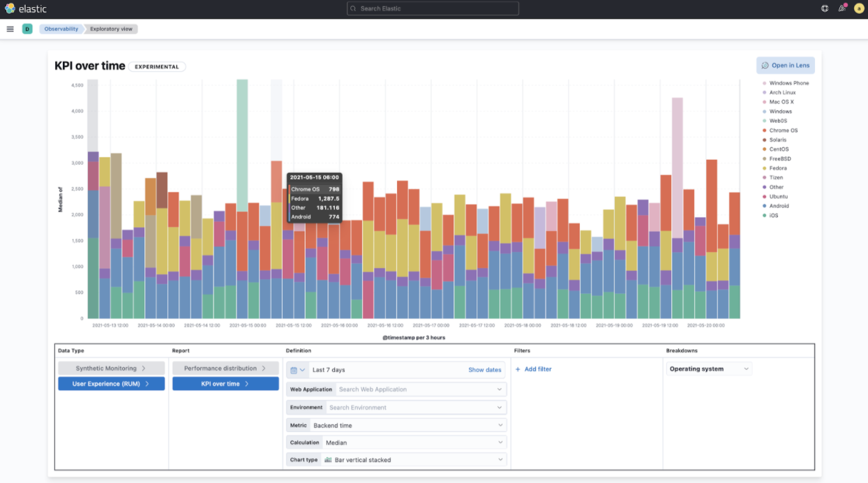Toggle Chrome OS series in legend
This screenshot has width=868, height=483.
click(x=783, y=131)
